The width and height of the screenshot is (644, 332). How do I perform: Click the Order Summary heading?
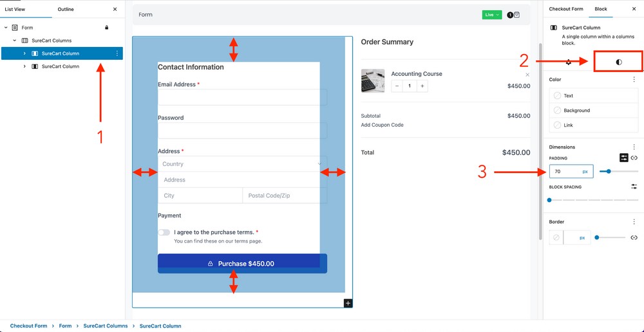click(387, 42)
